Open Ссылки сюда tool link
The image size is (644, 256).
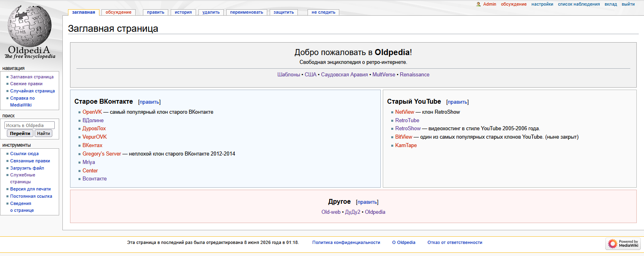tap(25, 154)
